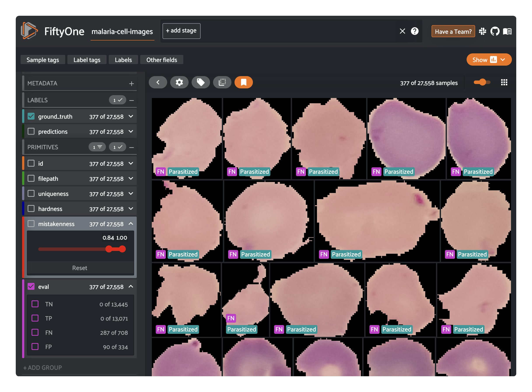
Task: Select the FP eval value checkbox
Action: pyautogui.click(x=35, y=347)
